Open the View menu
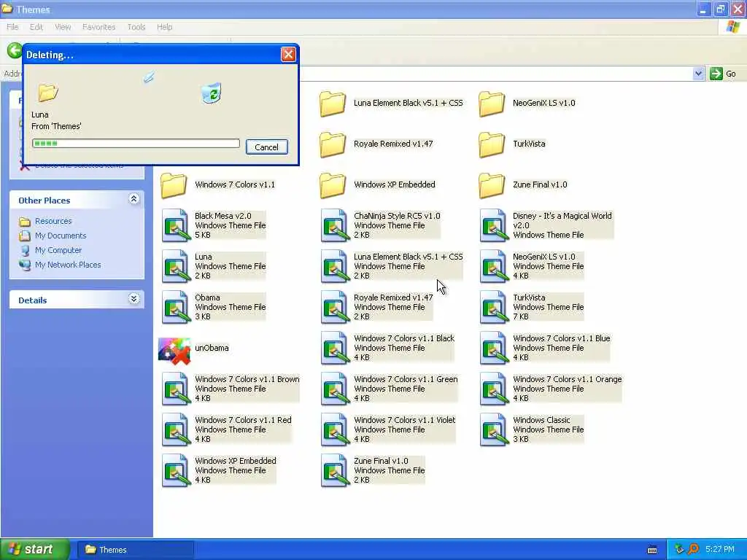The image size is (747, 560). coord(63,27)
